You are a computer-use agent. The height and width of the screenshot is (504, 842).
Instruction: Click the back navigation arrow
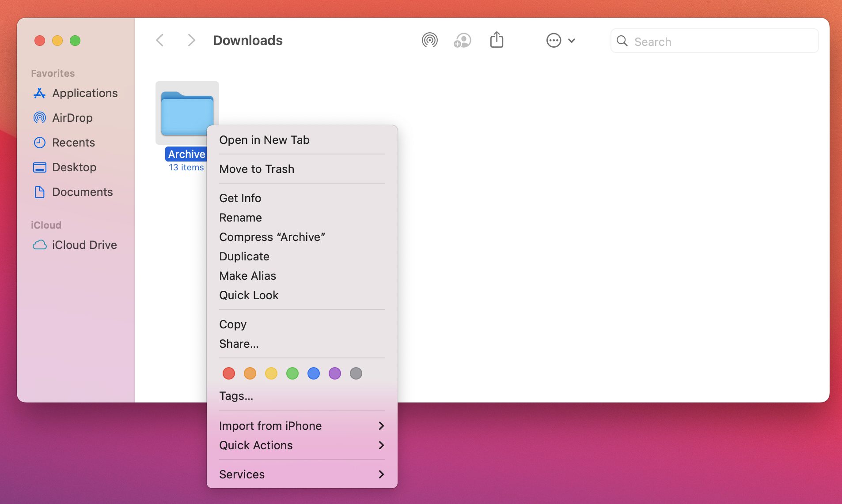(160, 40)
